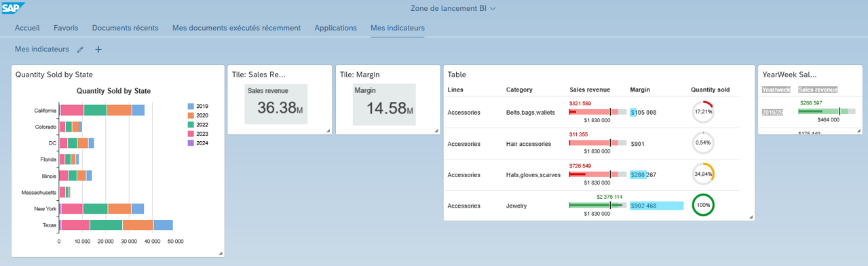Click the $321 589 sales revenue bullet bar
The width and height of the screenshot is (868, 266).
pos(598,112)
